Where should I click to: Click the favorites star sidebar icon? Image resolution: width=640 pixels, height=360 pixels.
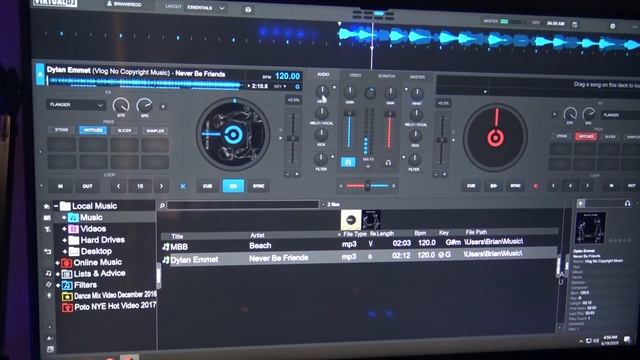(x=46, y=207)
